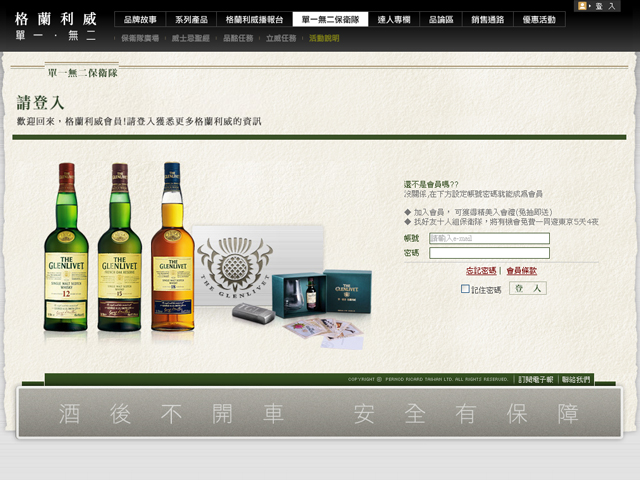Image resolution: width=640 pixels, height=480 pixels.
Task: Focus the 帳號 e-mail input field
Action: 489,238
